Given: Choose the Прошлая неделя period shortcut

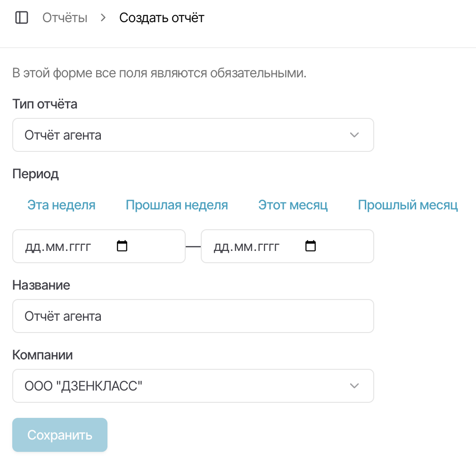Looking at the screenshot, I should 177,205.
